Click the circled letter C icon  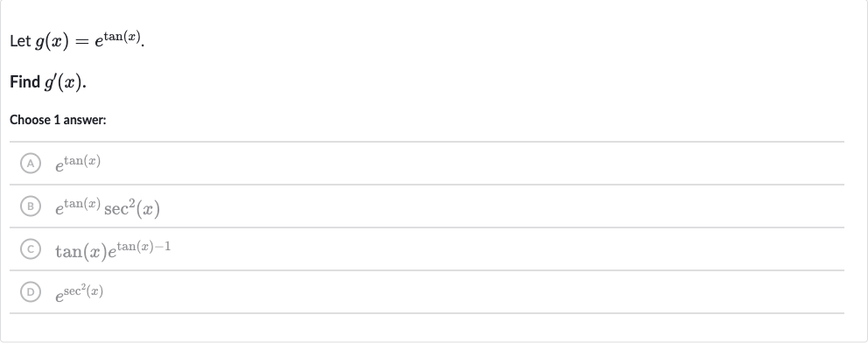31,249
